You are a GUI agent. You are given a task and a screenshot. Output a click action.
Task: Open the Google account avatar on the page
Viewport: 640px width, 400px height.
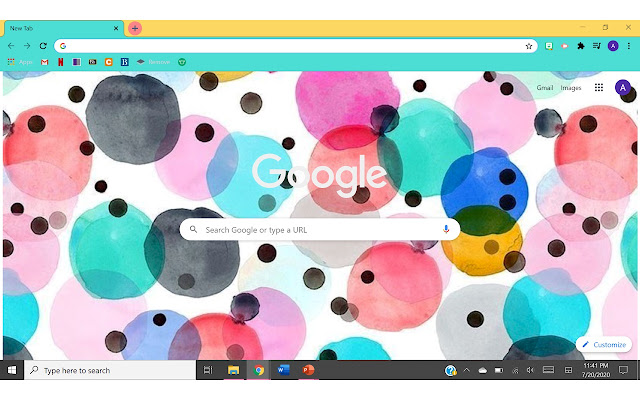pyautogui.click(x=622, y=87)
